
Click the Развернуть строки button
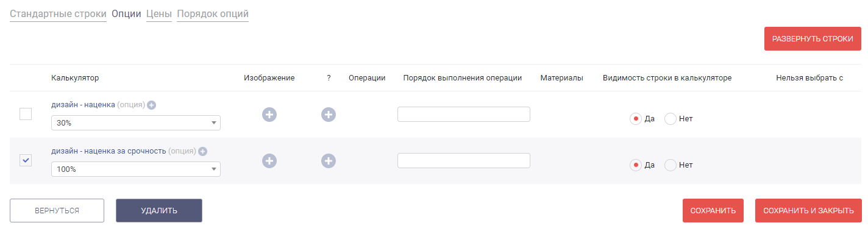coord(813,38)
